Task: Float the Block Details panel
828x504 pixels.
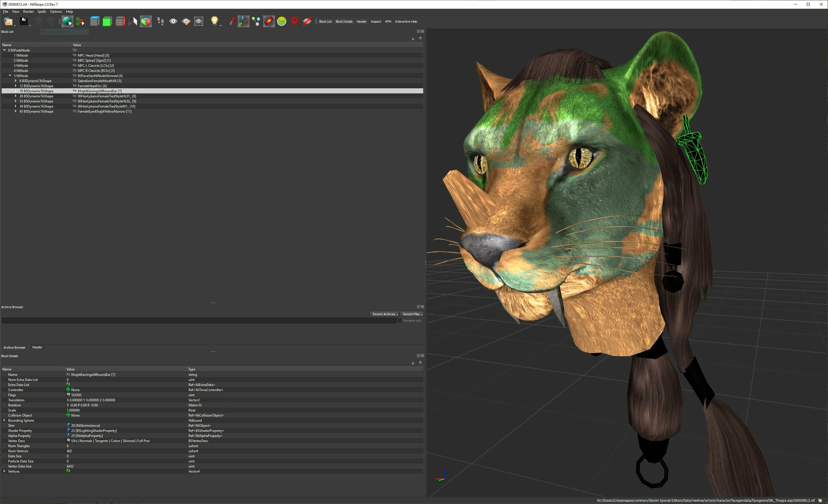Action: click(418, 356)
